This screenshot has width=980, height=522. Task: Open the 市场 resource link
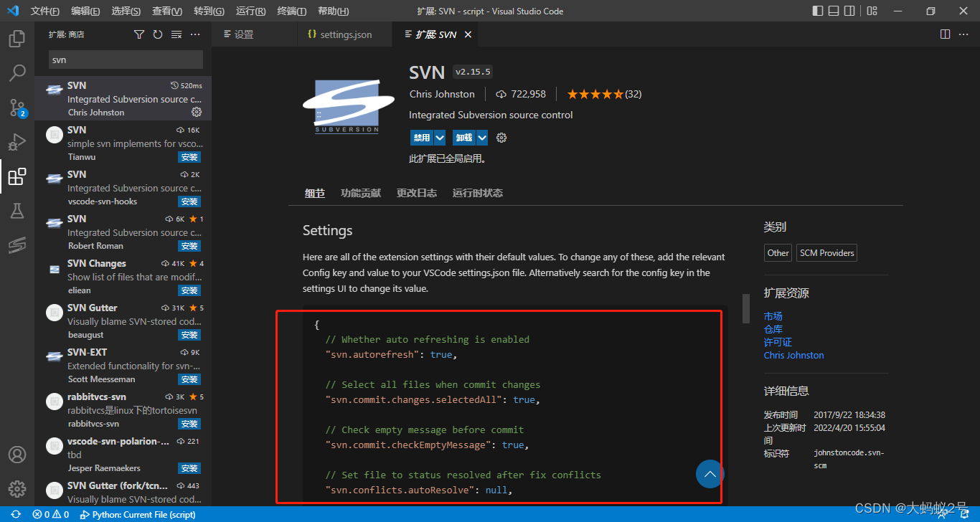click(x=773, y=316)
